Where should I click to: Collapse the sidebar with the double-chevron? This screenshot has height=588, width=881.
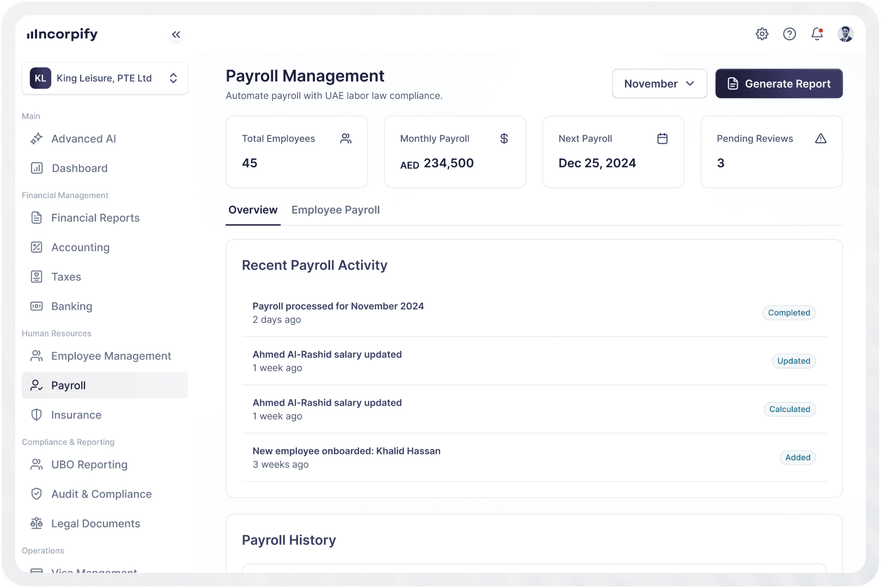[176, 34]
